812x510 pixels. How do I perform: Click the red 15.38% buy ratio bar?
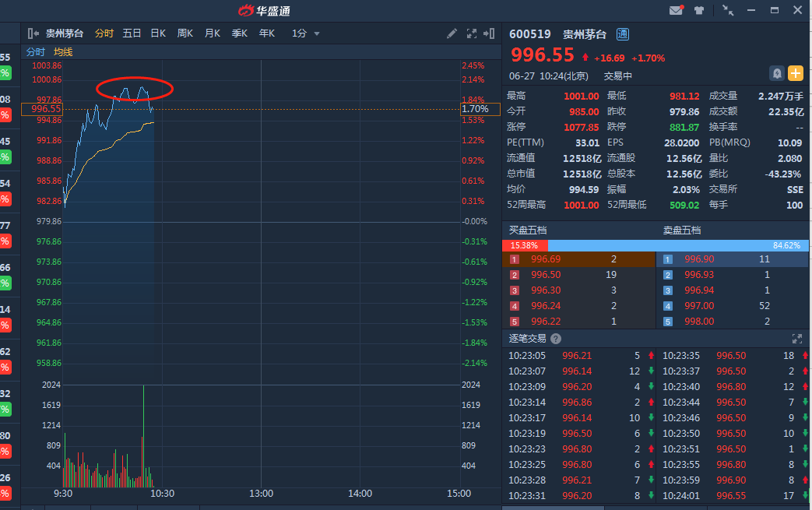(x=525, y=245)
